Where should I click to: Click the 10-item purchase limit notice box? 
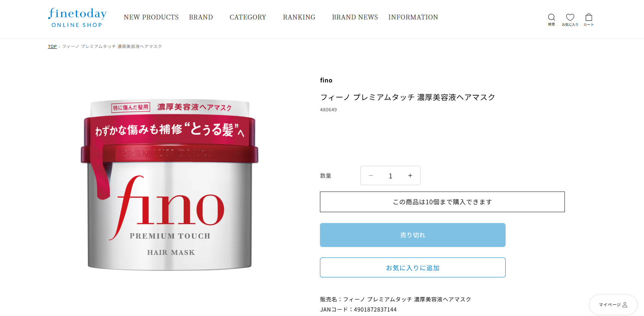click(x=442, y=202)
